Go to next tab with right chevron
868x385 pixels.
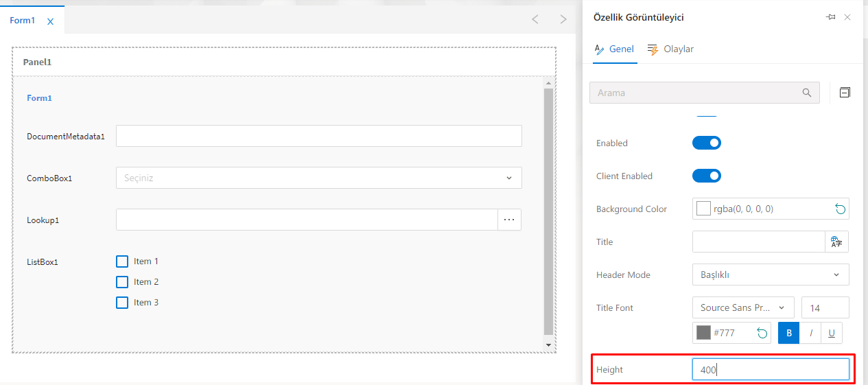(x=563, y=19)
